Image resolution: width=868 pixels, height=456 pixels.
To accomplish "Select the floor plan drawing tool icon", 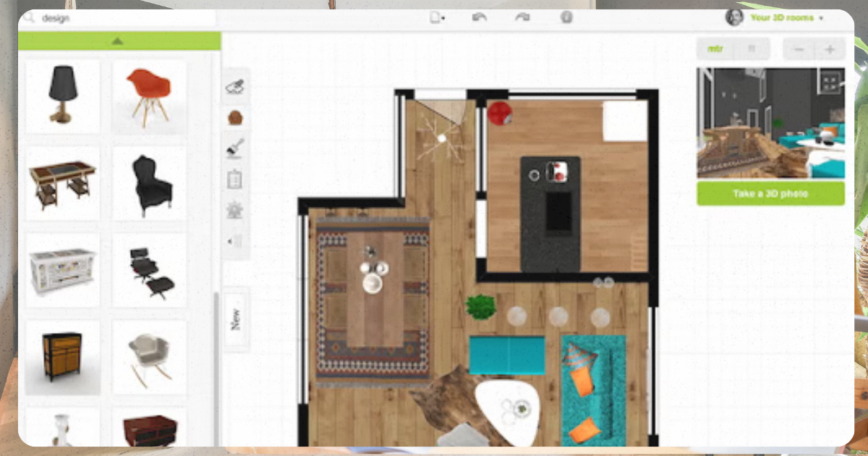I will [x=235, y=87].
